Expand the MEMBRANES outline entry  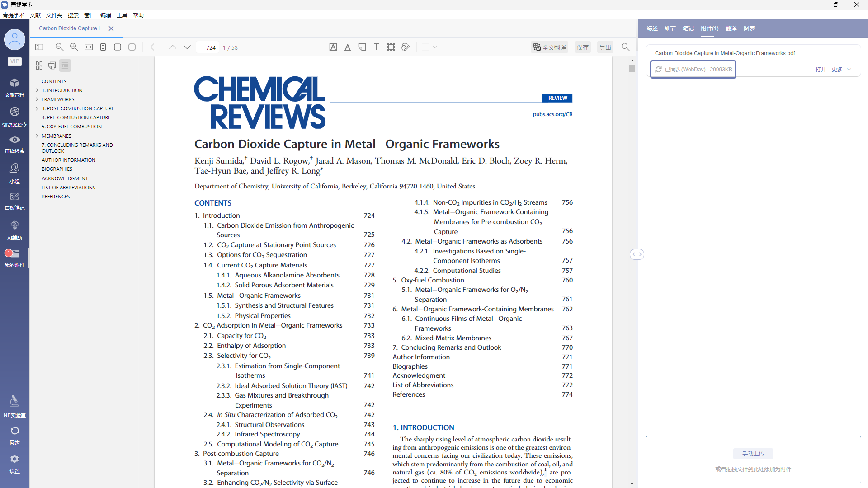[x=37, y=136]
